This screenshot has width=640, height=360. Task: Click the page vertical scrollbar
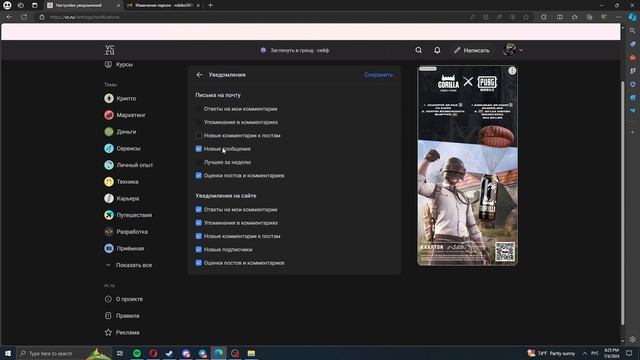pyautogui.click(x=622, y=203)
